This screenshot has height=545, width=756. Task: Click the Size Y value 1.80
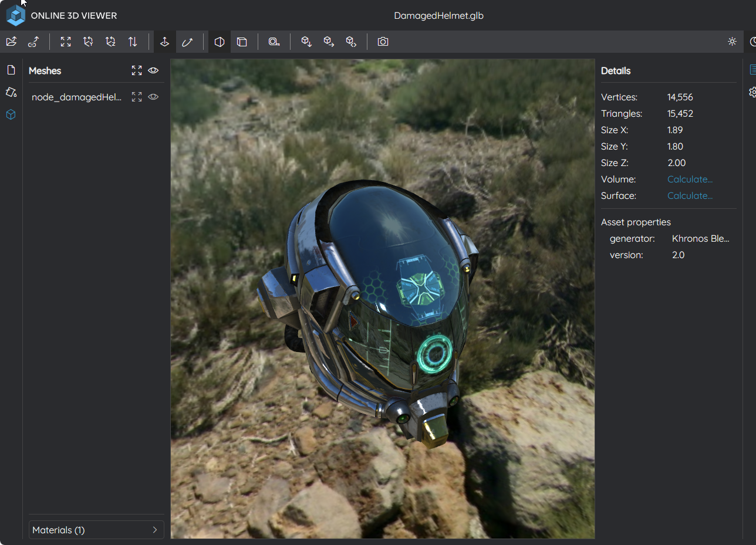(x=675, y=147)
